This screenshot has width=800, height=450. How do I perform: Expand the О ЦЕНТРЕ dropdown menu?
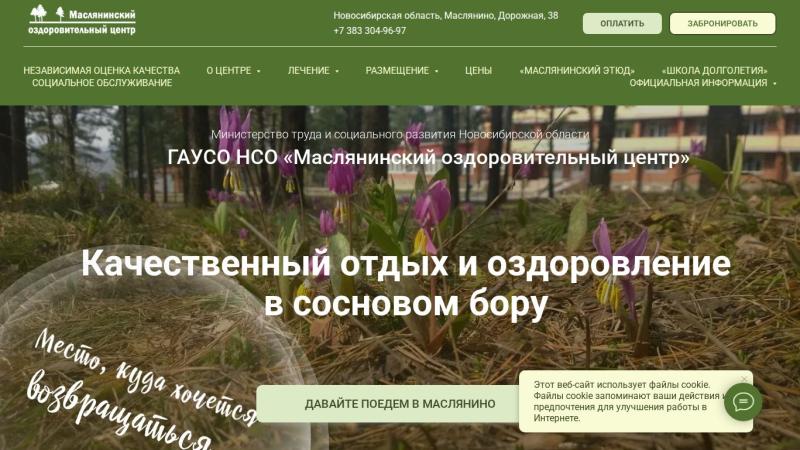coord(233,70)
